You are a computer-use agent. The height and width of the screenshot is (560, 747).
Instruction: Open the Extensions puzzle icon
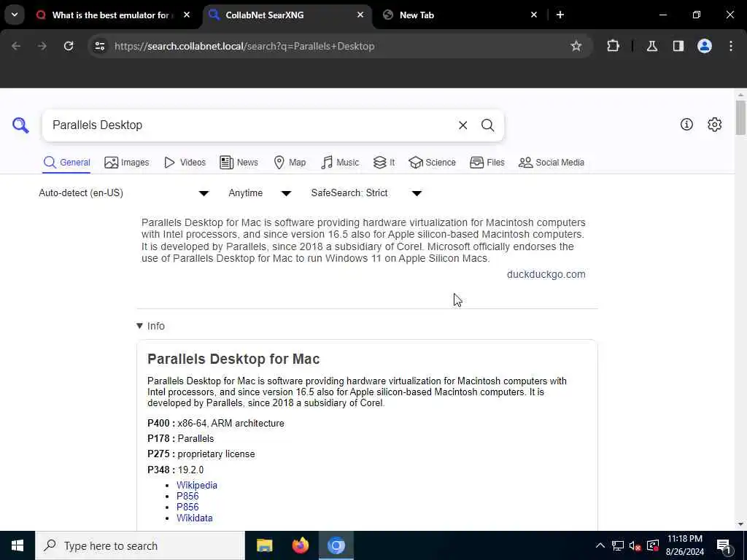click(613, 46)
